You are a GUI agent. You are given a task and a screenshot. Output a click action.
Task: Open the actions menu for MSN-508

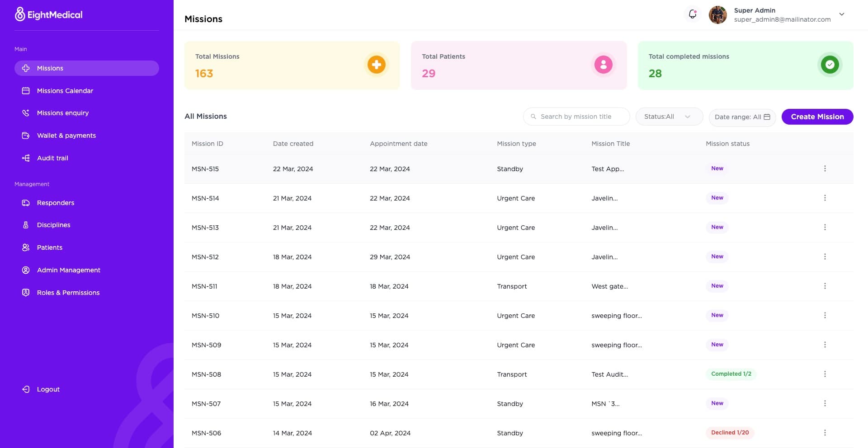pos(825,374)
